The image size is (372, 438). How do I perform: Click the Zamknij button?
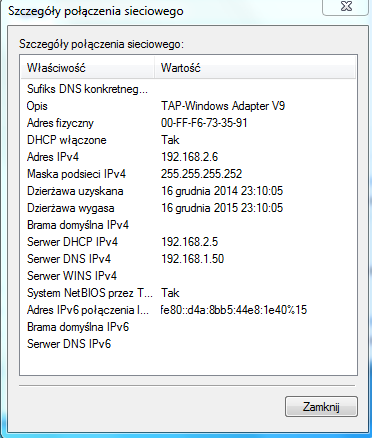[321, 406]
